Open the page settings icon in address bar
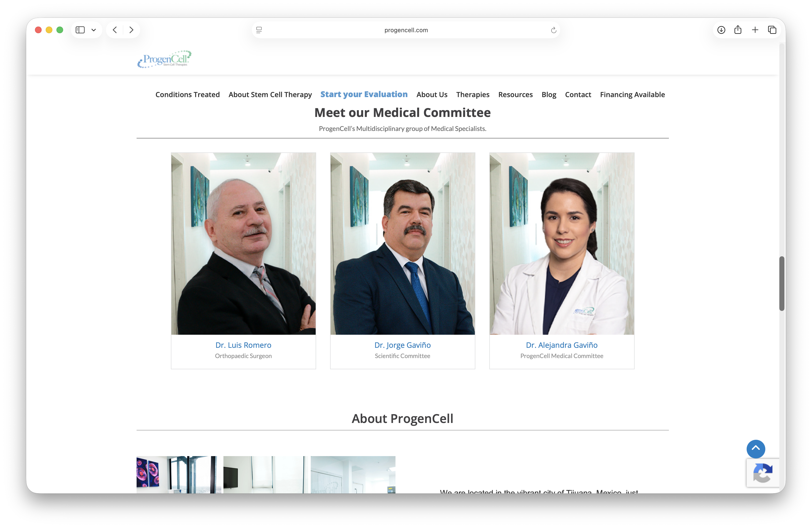This screenshot has height=528, width=812. click(259, 30)
